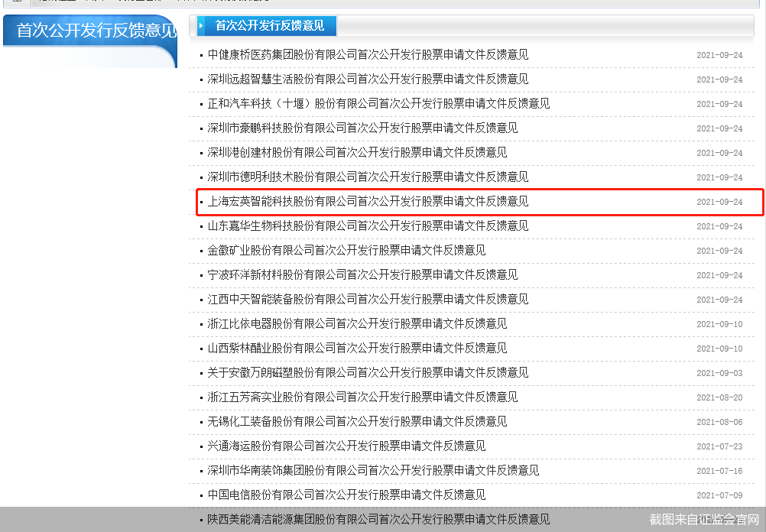
Task: Click the 2021-07-16 date in the 华南装饰 row
Action: pos(719,470)
